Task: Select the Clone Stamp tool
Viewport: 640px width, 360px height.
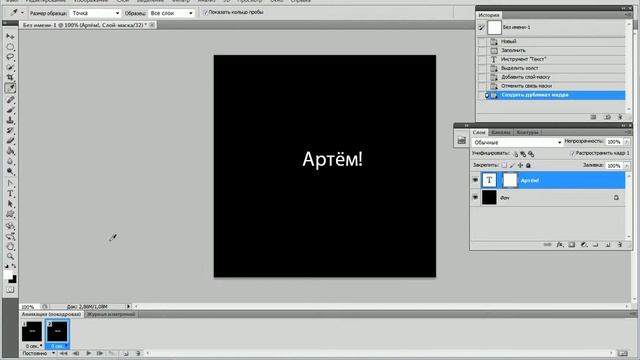Action: click(x=10, y=120)
